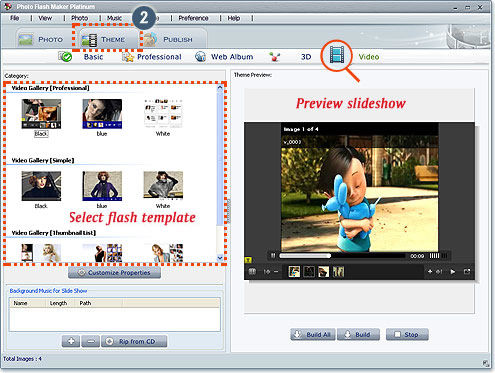Viewport: 495px width, 373px height.
Task: Click the Video Gallery [Professional] heading
Action: pyautogui.click(x=50, y=88)
